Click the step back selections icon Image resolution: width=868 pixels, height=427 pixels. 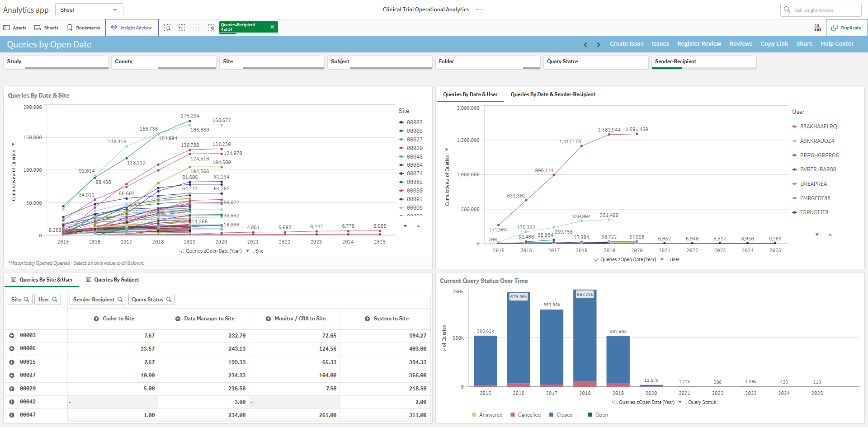pos(182,28)
